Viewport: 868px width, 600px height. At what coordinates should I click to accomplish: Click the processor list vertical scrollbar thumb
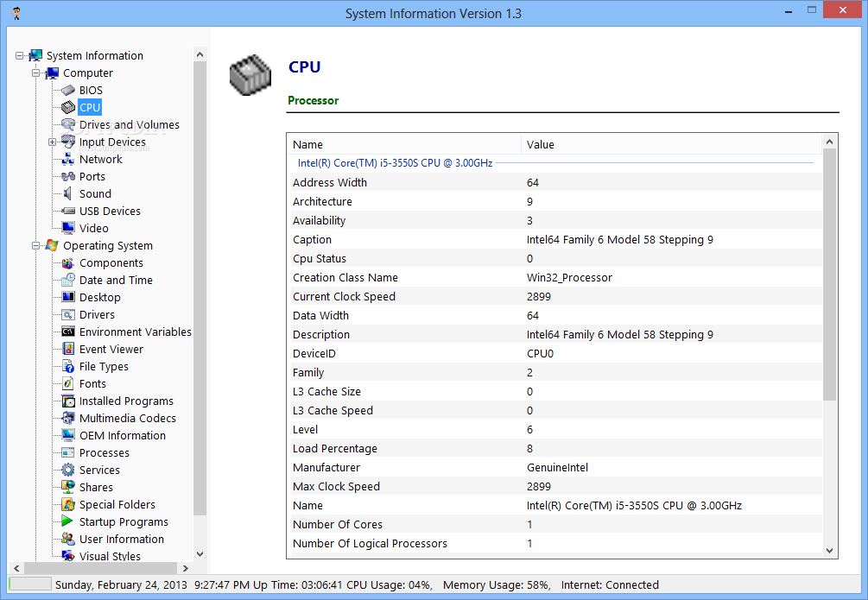(x=829, y=275)
